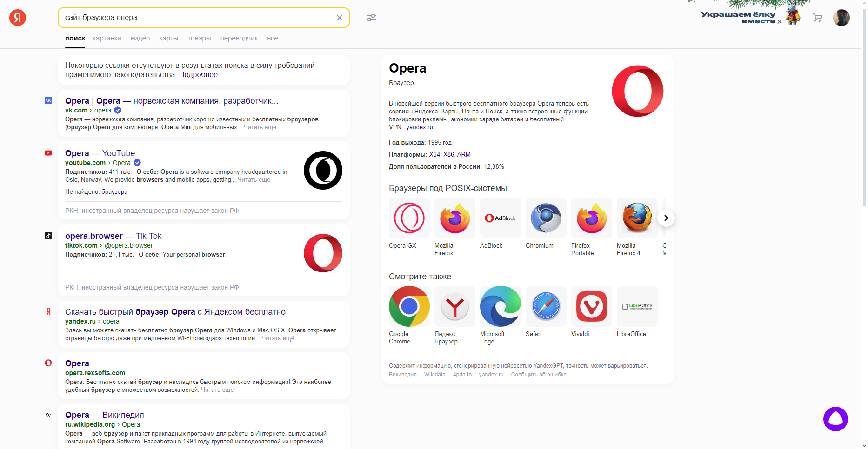Switch to the картинки tab

tap(107, 38)
